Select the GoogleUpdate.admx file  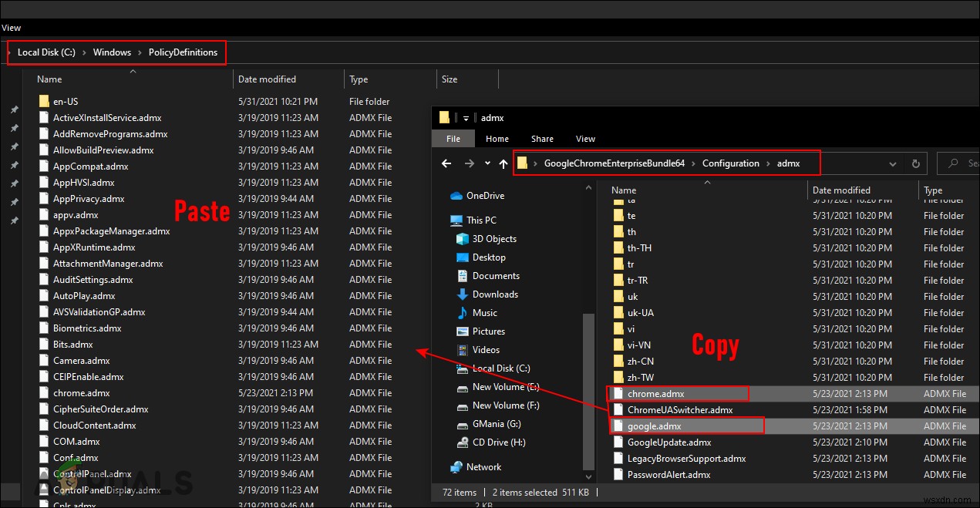pos(668,442)
